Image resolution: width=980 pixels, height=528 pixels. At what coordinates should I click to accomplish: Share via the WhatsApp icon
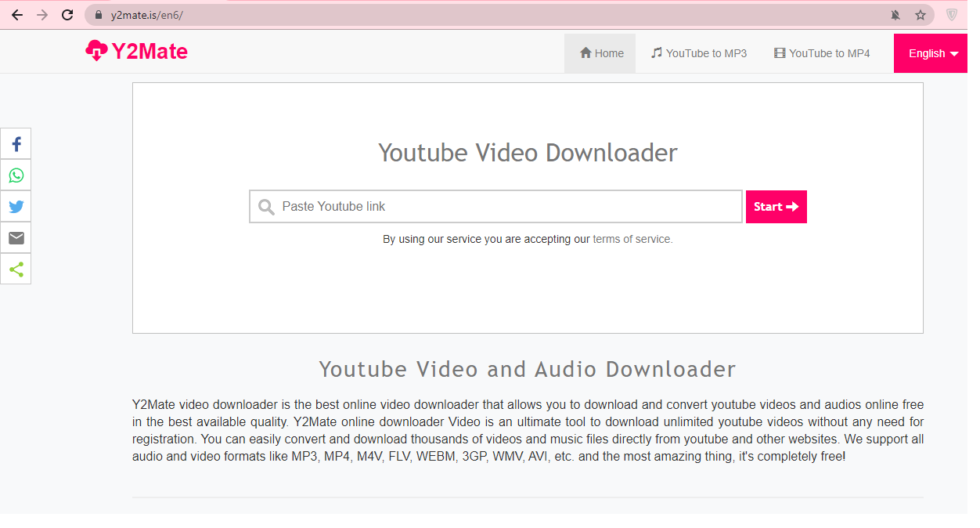(x=16, y=175)
